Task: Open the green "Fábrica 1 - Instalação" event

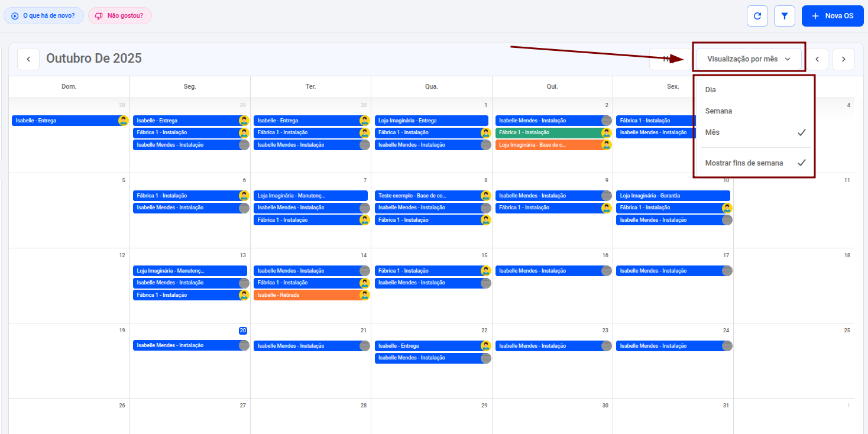Action: 553,132
